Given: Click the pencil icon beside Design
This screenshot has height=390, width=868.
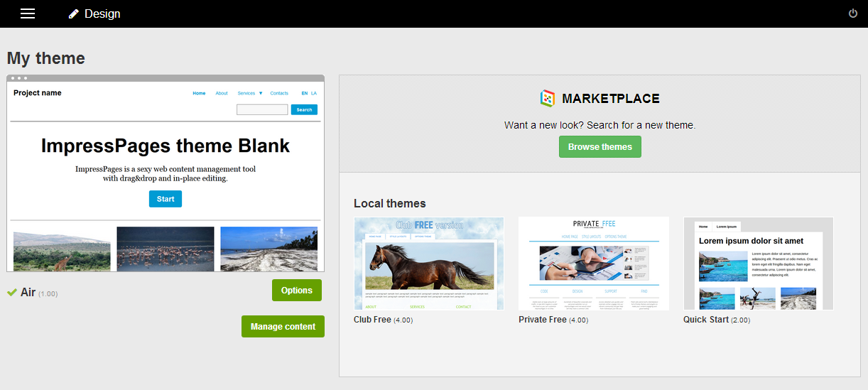Looking at the screenshot, I should 74,14.
